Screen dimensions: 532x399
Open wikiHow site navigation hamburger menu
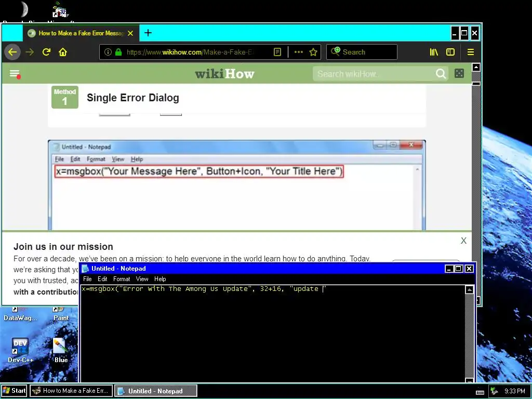point(15,74)
